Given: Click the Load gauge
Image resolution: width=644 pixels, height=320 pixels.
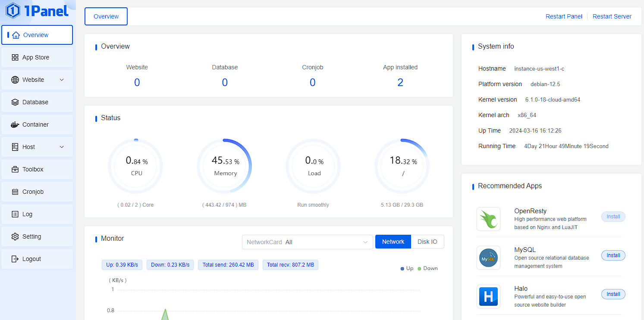Looking at the screenshot, I should [313, 166].
